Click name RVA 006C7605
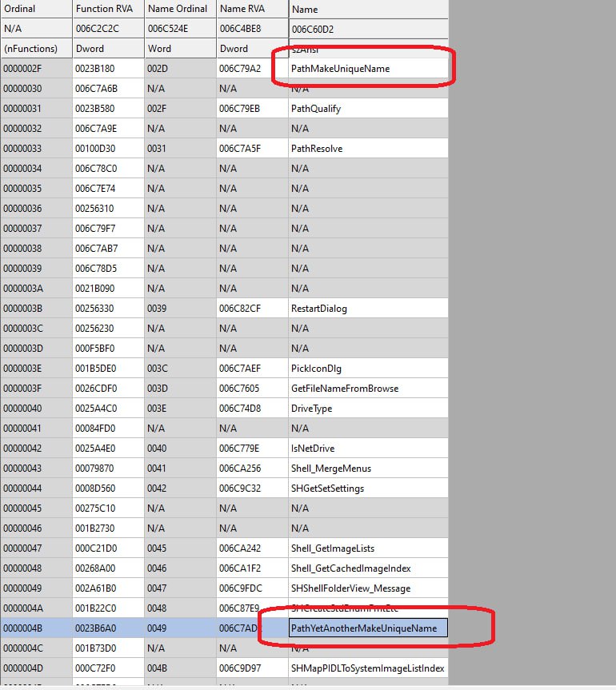This screenshot has height=690, width=616. [252, 388]
